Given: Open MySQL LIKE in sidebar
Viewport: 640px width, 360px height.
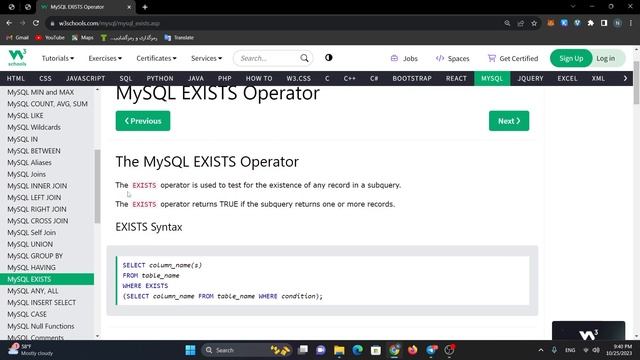Looking at the screenshot, I should pyautogui.click(x=25, y=116).
